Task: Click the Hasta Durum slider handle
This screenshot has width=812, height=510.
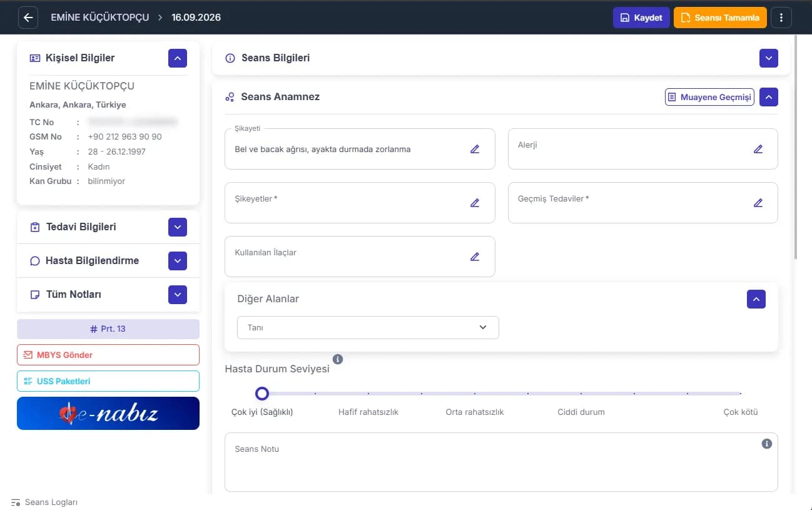Action: [262, 394]
